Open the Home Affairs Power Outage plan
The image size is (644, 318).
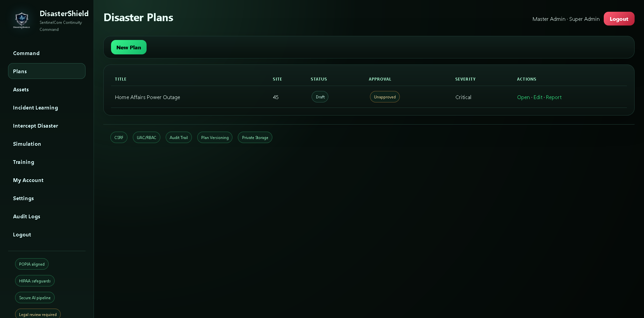pyautogui.click(x=523, y=97)
